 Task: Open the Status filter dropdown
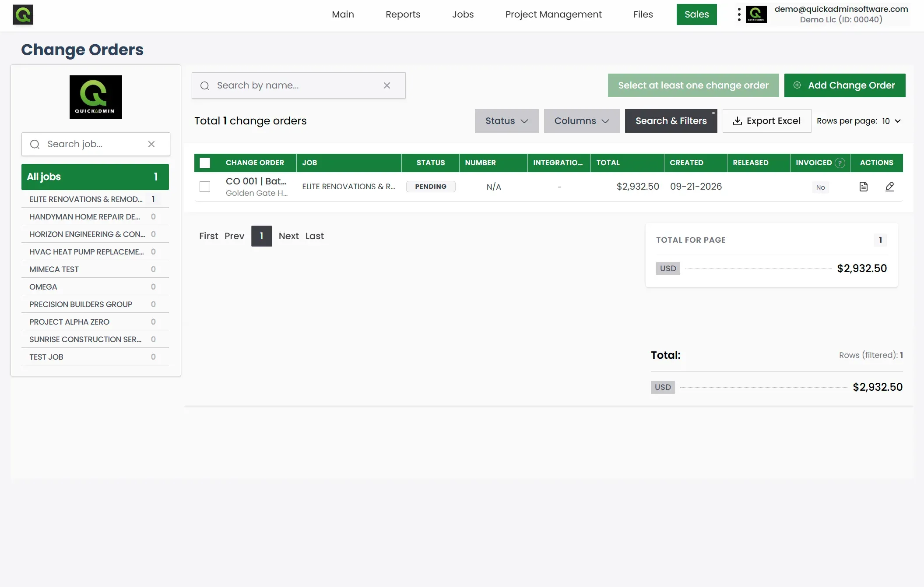(x=507, y=121)
